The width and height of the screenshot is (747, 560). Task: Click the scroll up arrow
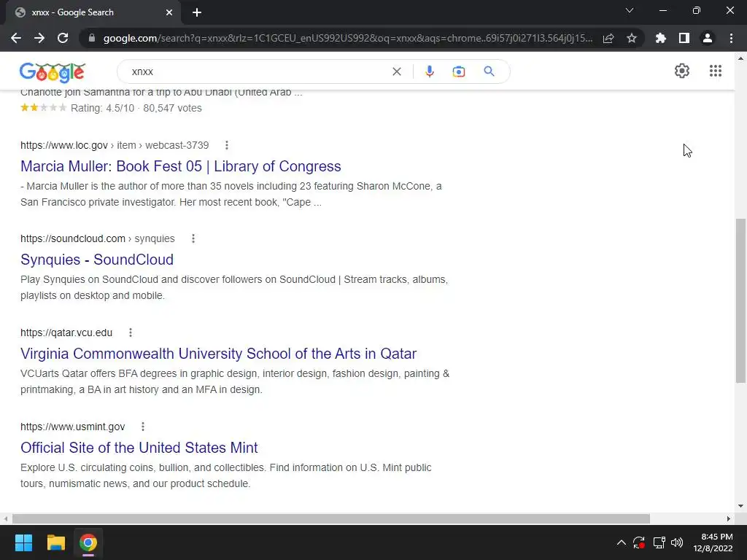coord(740,58)
